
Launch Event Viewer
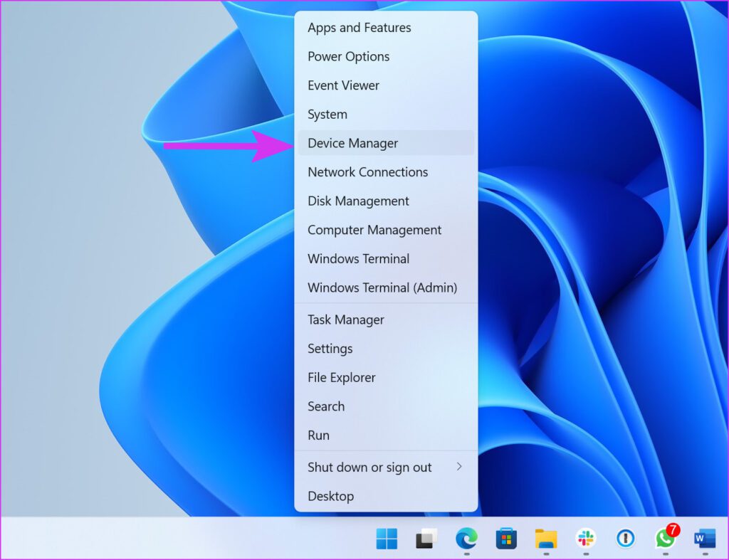(x=343, y=85)
